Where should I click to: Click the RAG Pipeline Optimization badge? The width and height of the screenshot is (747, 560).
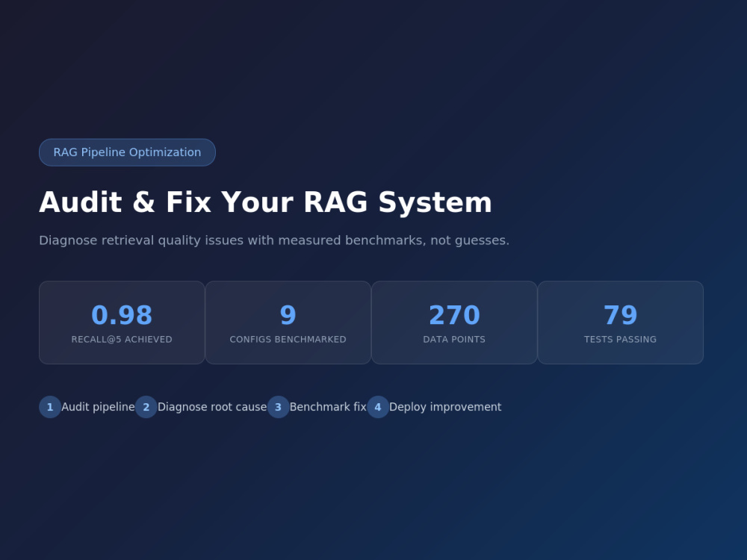click(x=127, y=152)
